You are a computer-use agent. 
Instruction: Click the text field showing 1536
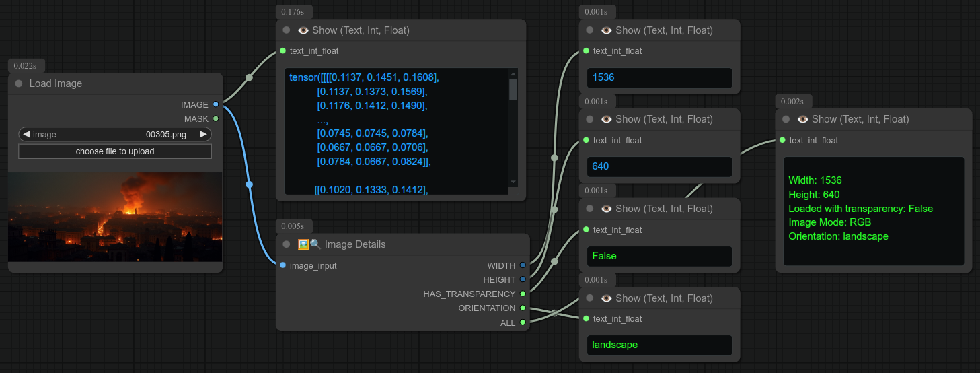(658, 77)
